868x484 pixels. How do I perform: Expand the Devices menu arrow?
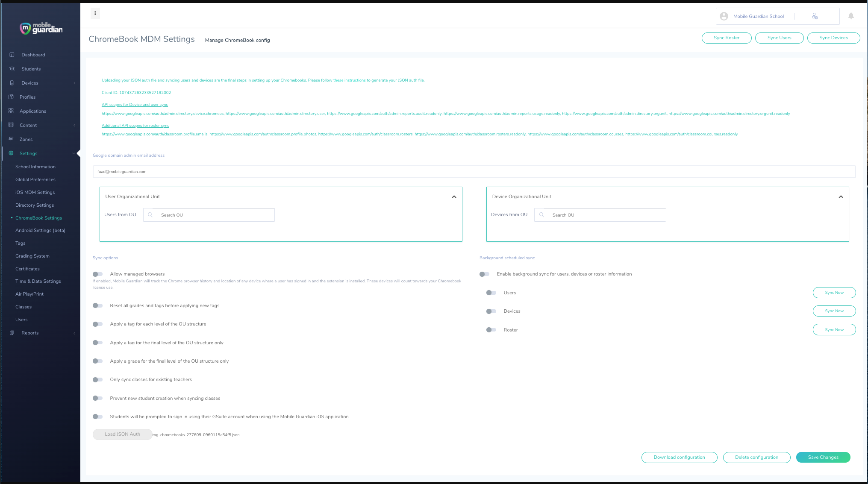coord(74,83)
